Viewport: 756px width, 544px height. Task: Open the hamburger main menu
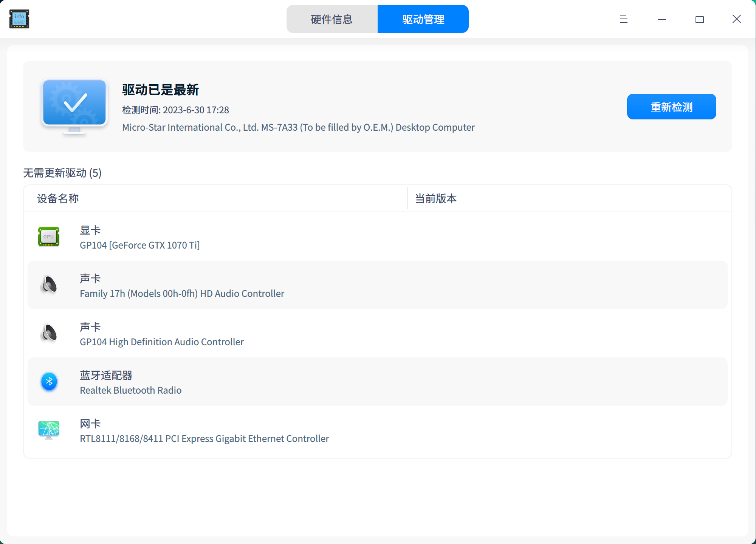point(624,19)
